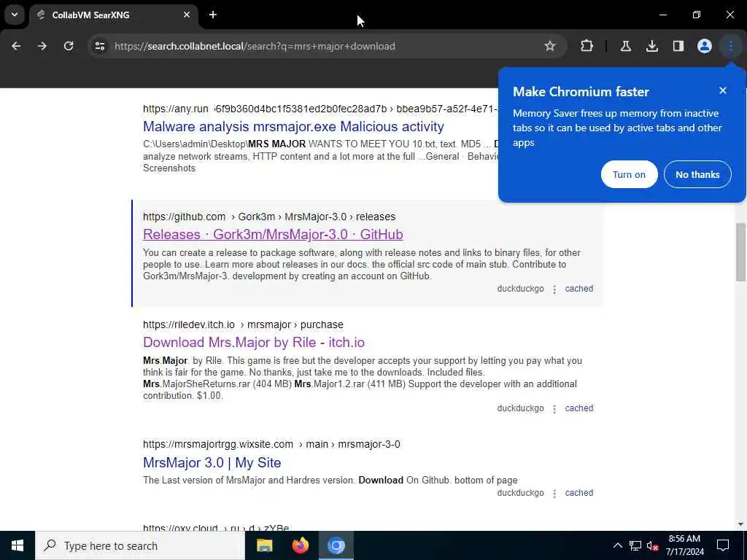Screen dimensions: 747x560
Task: Expand options dots for GitHub result
Action: [554, 289]
